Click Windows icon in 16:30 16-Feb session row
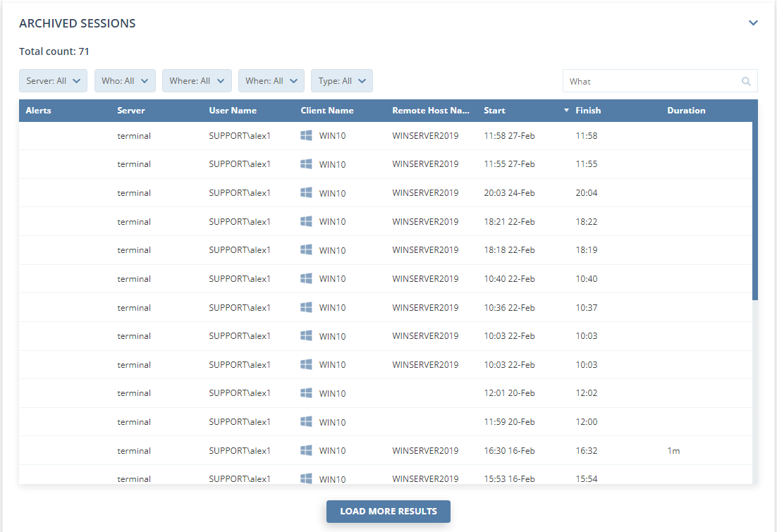 (306, 450)
